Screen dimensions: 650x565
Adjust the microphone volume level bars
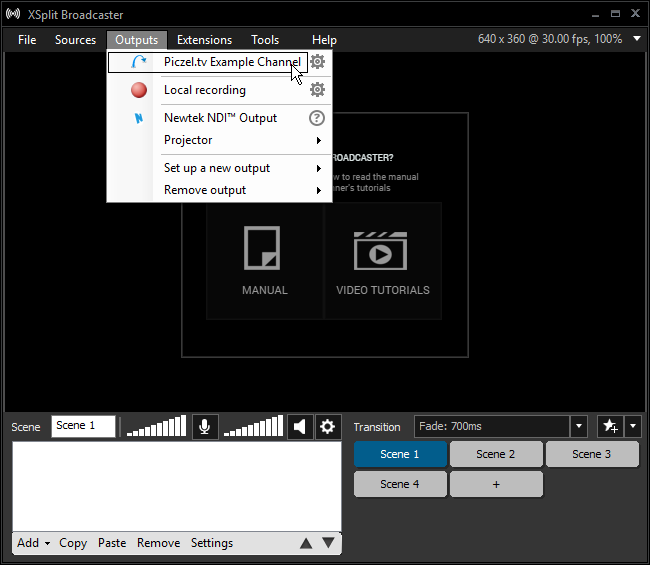click(157, 427)
